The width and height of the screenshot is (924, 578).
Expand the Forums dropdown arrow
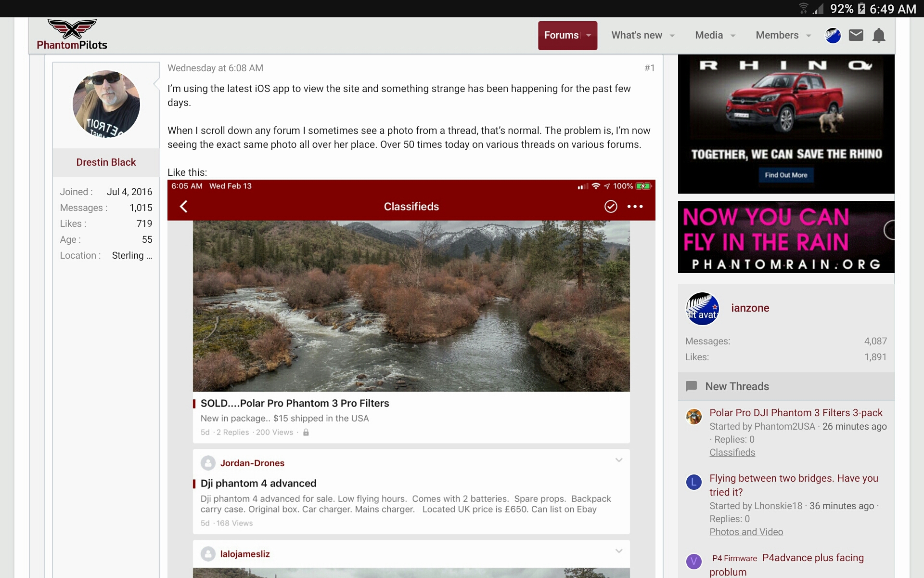pos(589,35)
